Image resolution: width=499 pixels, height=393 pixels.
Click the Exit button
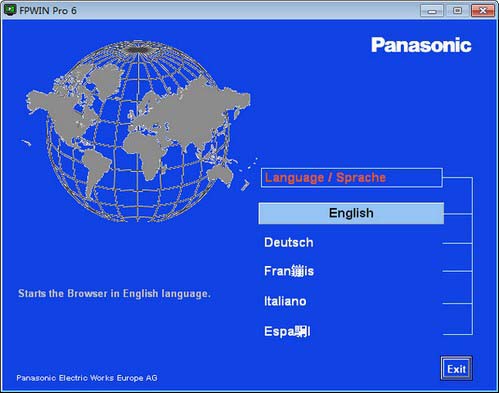456,369
